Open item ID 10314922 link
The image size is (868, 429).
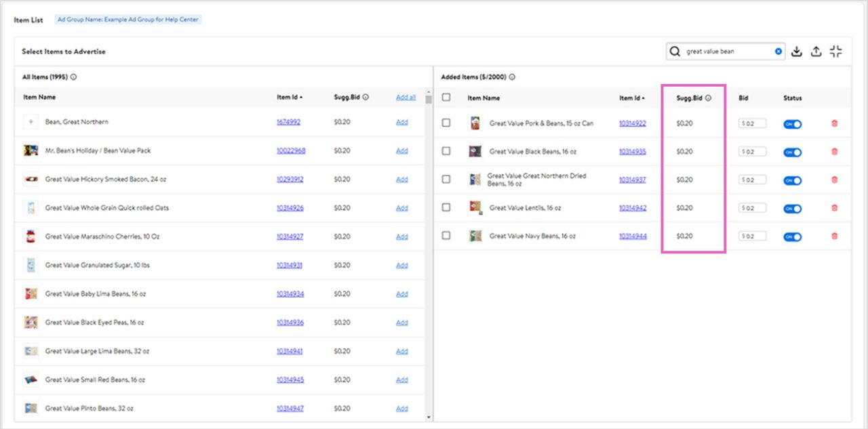633,123
